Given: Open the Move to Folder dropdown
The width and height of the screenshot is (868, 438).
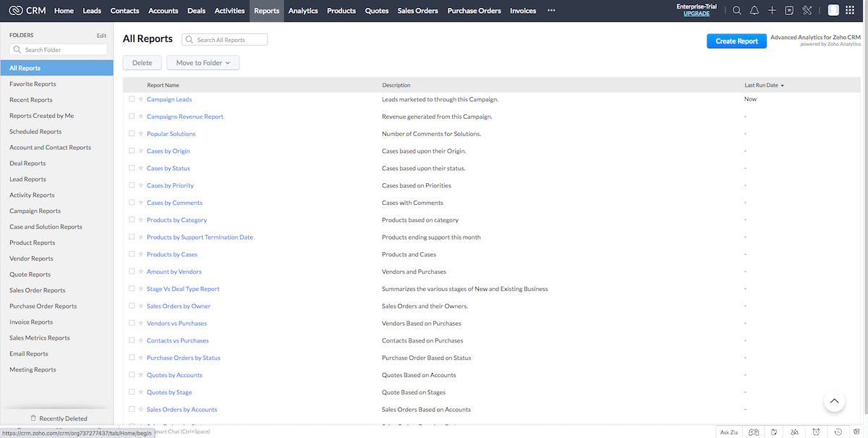Looking at the screenshot, I should pyautogui.click(x=203, y=63).
